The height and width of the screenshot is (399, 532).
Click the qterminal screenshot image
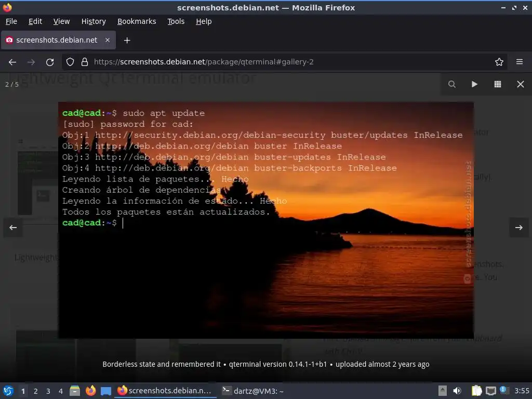(x=265, y=220)
